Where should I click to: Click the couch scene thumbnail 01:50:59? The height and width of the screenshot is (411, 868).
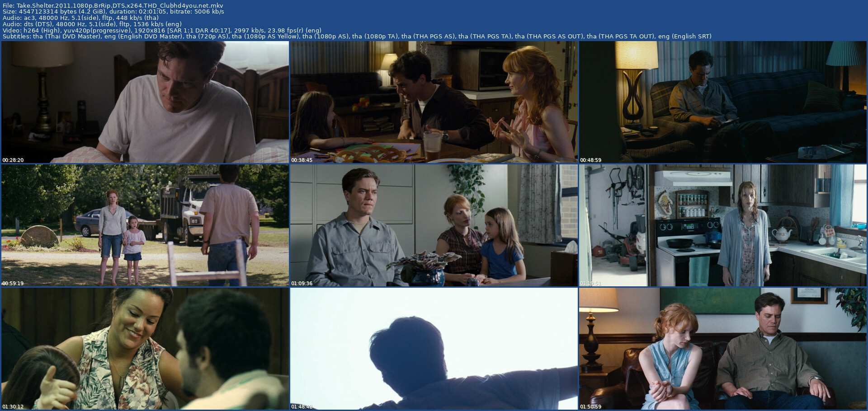click(x=723, y=349)
